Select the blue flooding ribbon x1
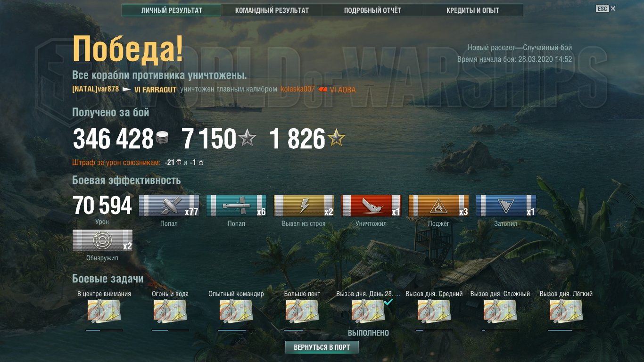 point(506,206)
